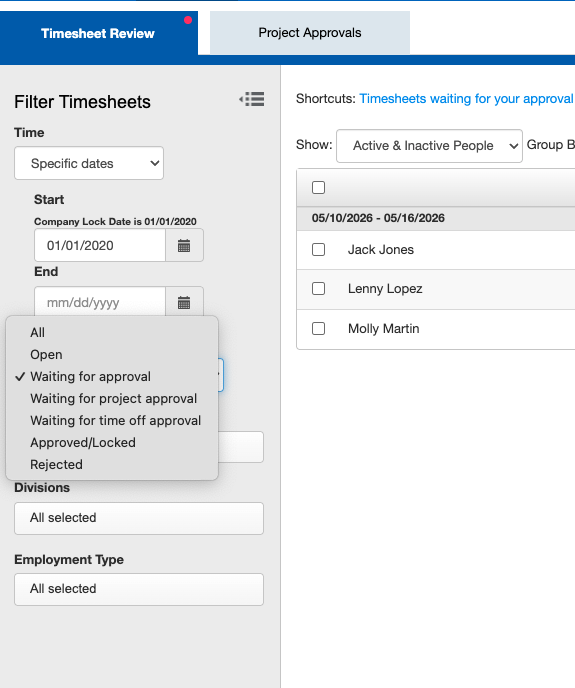This screenshot has width=575, height=688.
Task: Collapse the Filter Timesheets panel icon
Action: click(x=252, y=99)
